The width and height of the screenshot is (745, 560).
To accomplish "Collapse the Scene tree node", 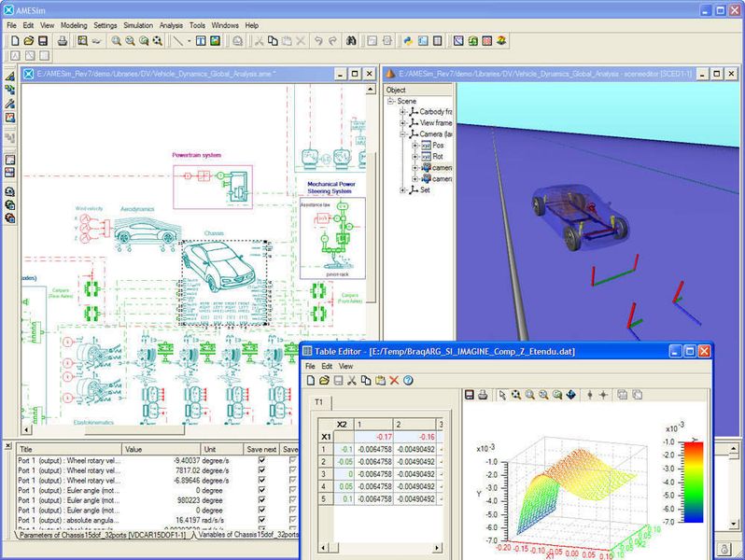I will click(x=391, y=101).
